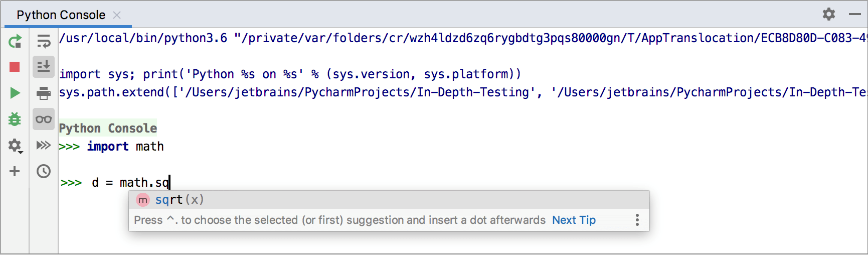868x255 pixels.
Task: Stop the console with the red square
Action: (15, 67)
